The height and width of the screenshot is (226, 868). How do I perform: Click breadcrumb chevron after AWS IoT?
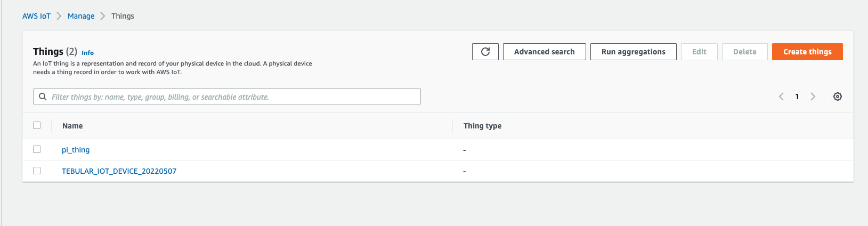tap(59, 16)
